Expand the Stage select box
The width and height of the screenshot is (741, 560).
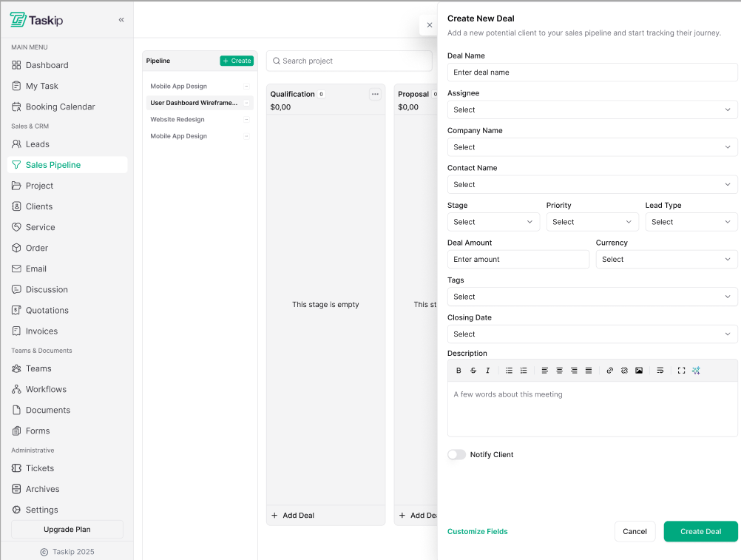(x=493, y=222)
